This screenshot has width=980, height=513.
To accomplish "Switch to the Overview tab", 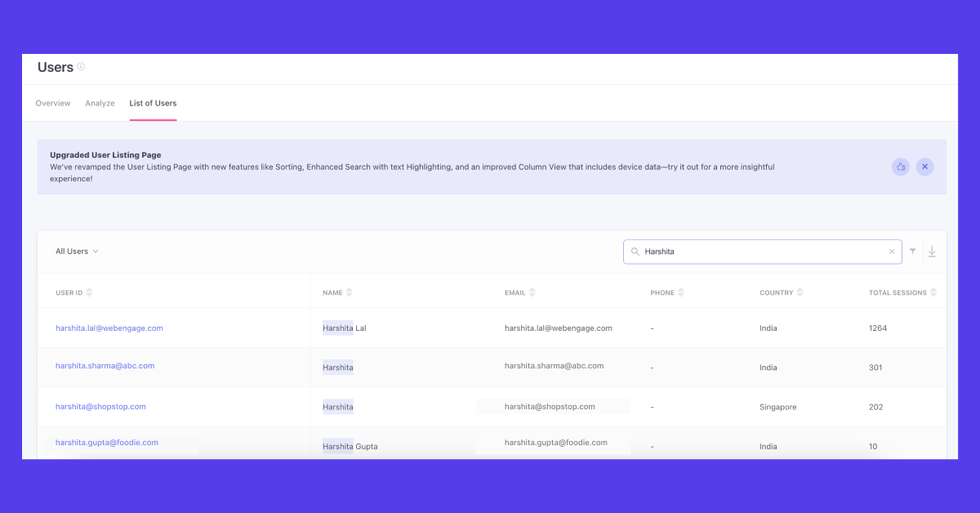I will click(53, 104).
